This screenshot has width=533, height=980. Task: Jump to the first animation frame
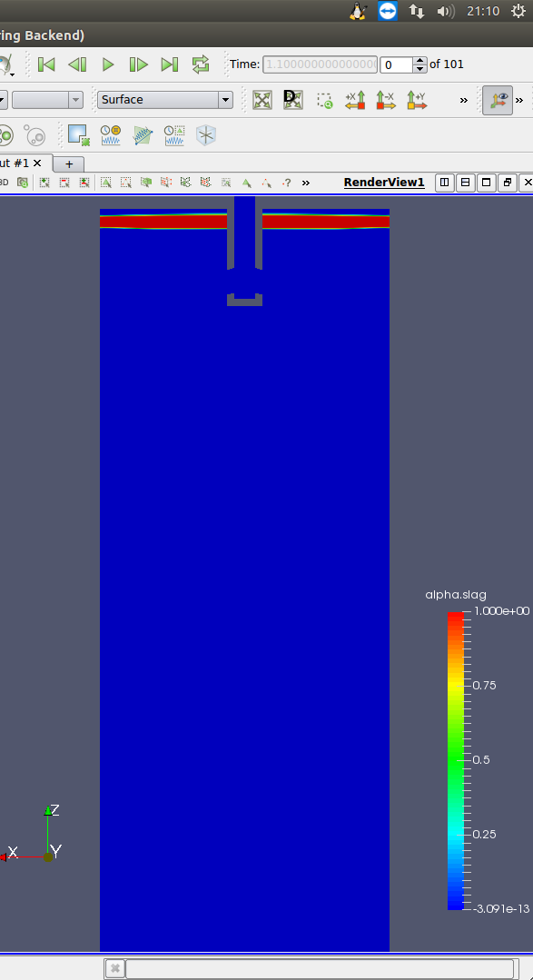46,64
